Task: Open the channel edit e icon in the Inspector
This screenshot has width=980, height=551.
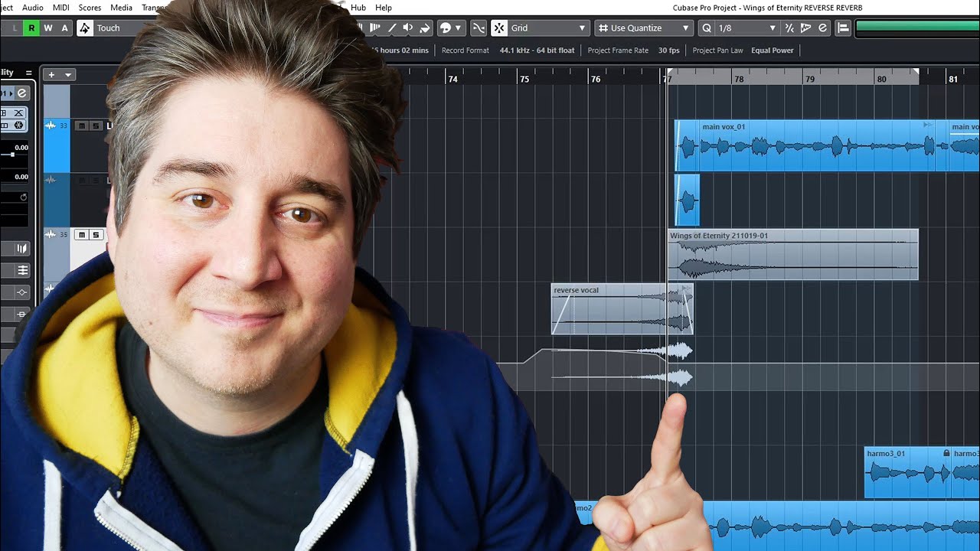Action: point(21,93)
